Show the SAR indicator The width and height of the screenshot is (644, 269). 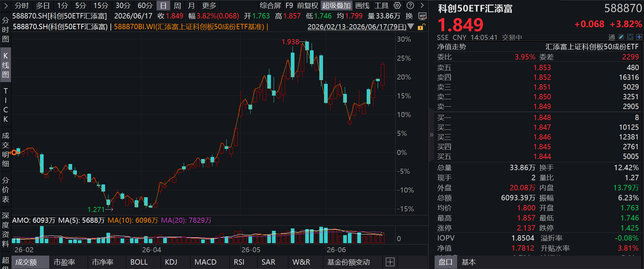(x=268, y=262)
